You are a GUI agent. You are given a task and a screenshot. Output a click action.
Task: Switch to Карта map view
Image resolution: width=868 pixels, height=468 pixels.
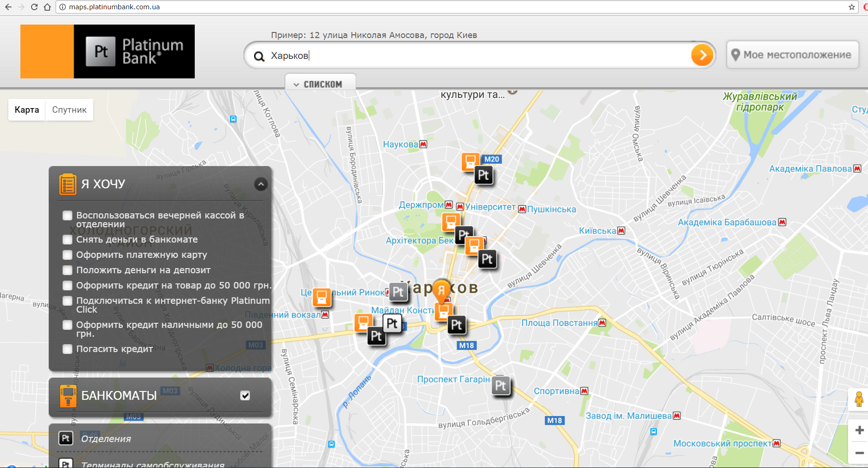[27, 110]
